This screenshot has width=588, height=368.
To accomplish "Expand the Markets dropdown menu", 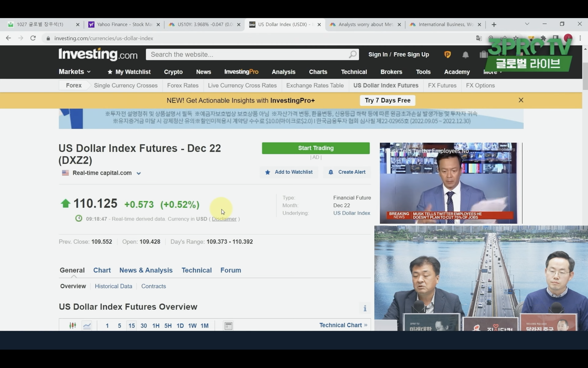I will (75, 72).
